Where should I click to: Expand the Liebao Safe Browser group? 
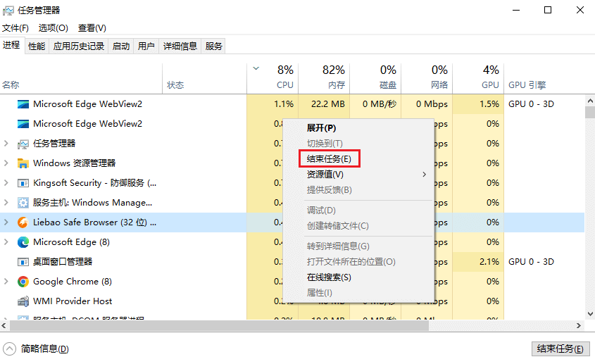[x=6, y=222]
